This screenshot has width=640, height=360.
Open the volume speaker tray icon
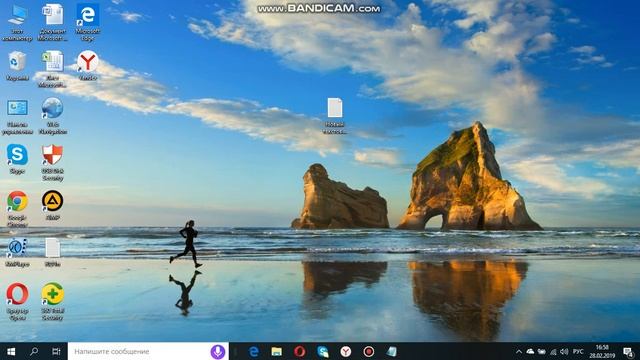coord(564,351)
